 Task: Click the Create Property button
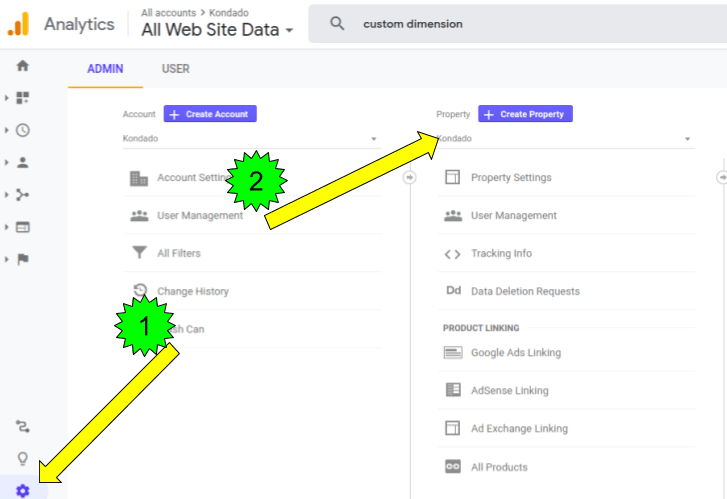click(x=525, y=114)
